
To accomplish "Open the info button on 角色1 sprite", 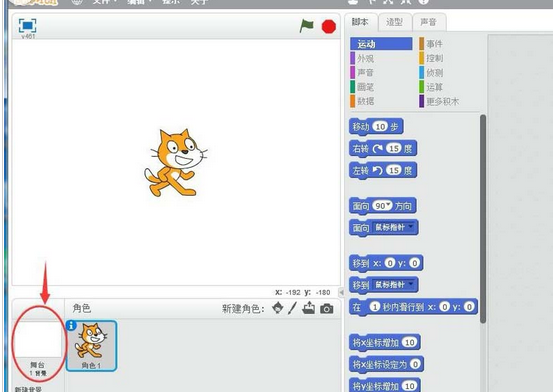I will [x=71, y=325].
